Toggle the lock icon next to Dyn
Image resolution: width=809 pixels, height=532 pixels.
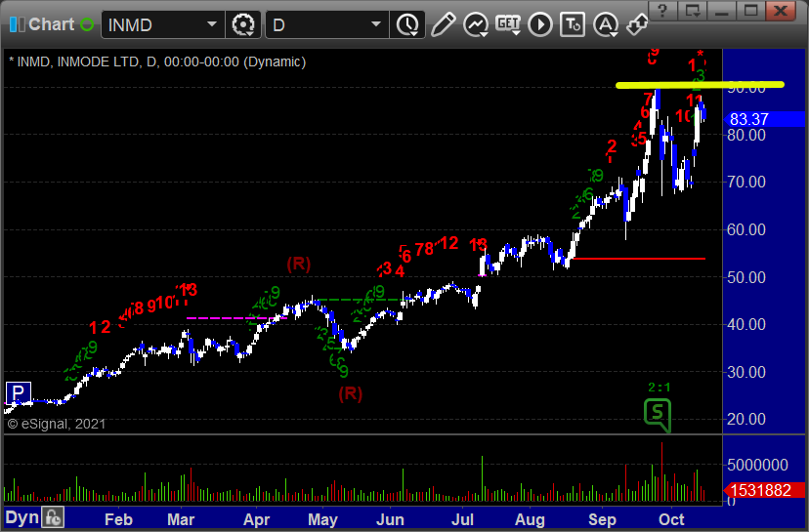(53, 517)
